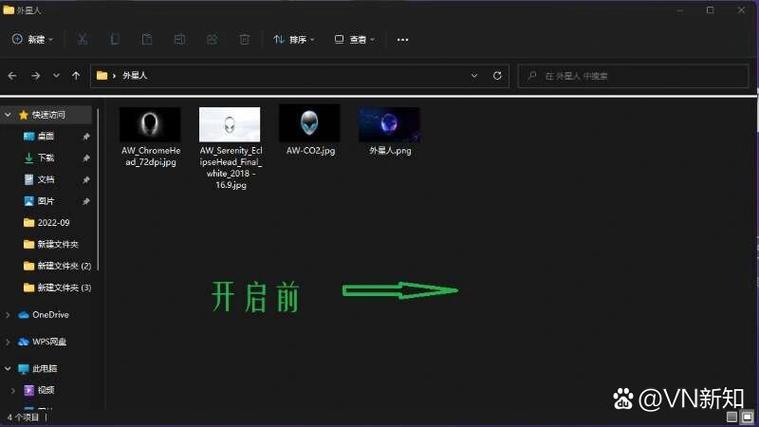
Task: Expand the OneDrive node
Action: point(8,315)
